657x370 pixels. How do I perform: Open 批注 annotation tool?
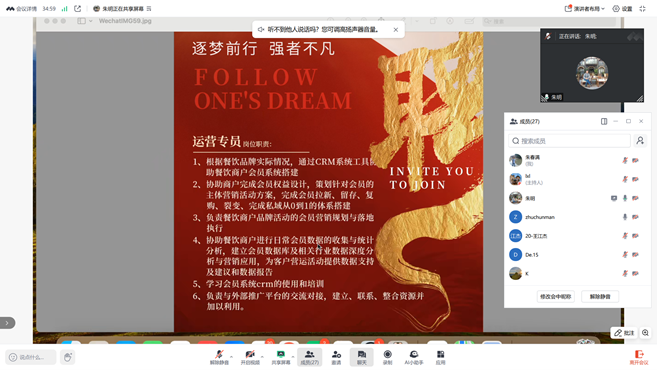624,333
